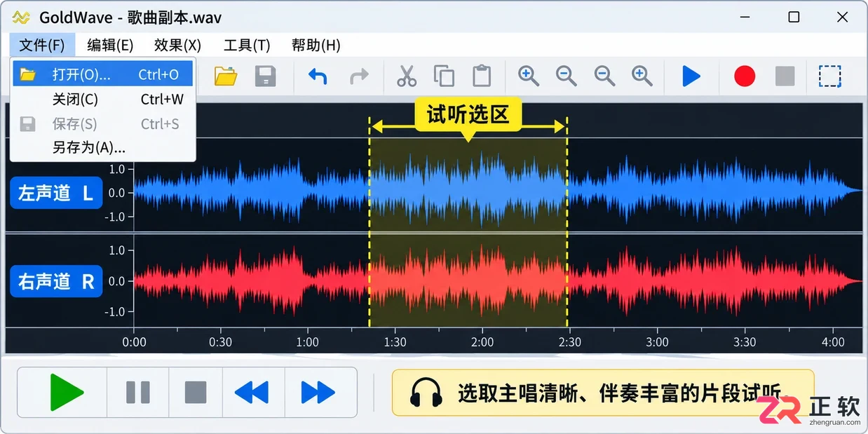Click the red right channel waveform
Viewport: 868px width, 434px height.
498,281
